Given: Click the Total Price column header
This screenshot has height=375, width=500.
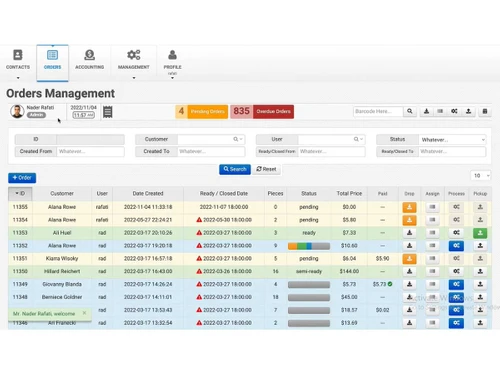Looking at the screenshot, I should [349, 193].
